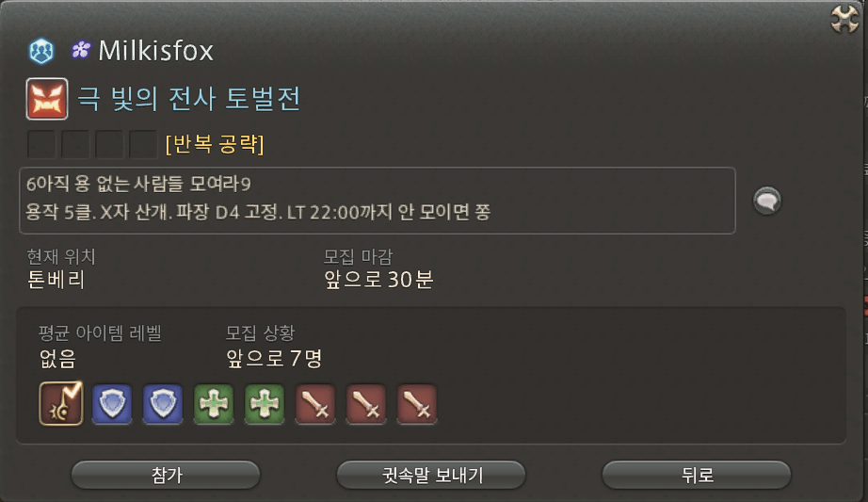Click the 뒤로 back button
The image size is (868, 502).
697,475
